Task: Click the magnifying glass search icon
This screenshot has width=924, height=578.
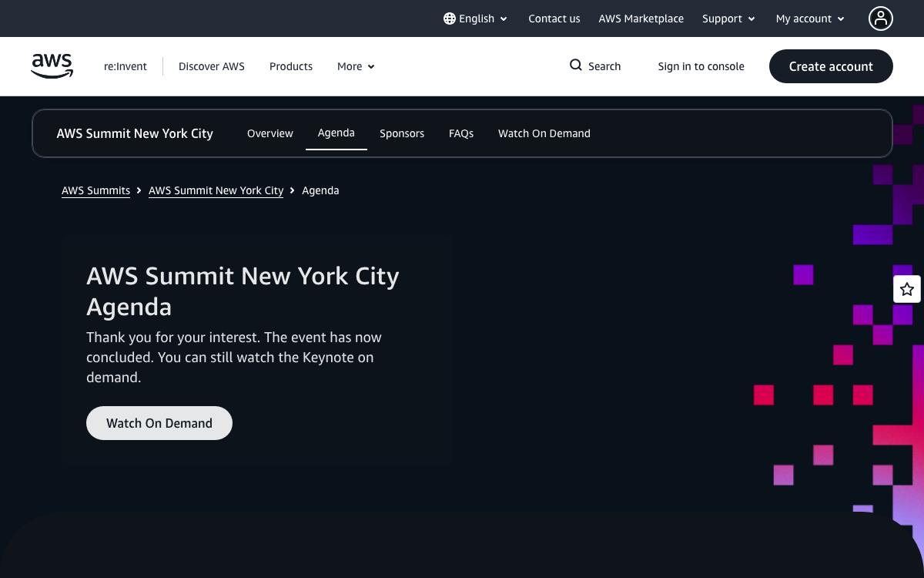Action: pos(576,66)
